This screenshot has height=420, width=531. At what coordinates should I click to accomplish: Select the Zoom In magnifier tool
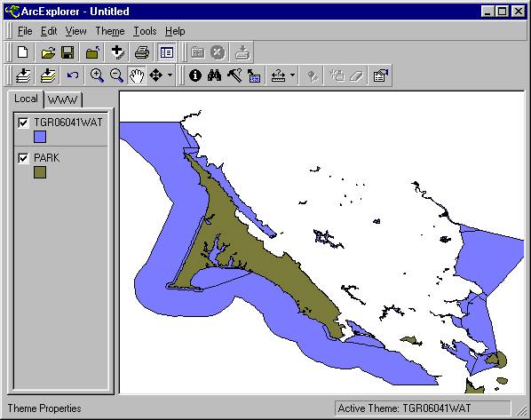tap(97, 75)
